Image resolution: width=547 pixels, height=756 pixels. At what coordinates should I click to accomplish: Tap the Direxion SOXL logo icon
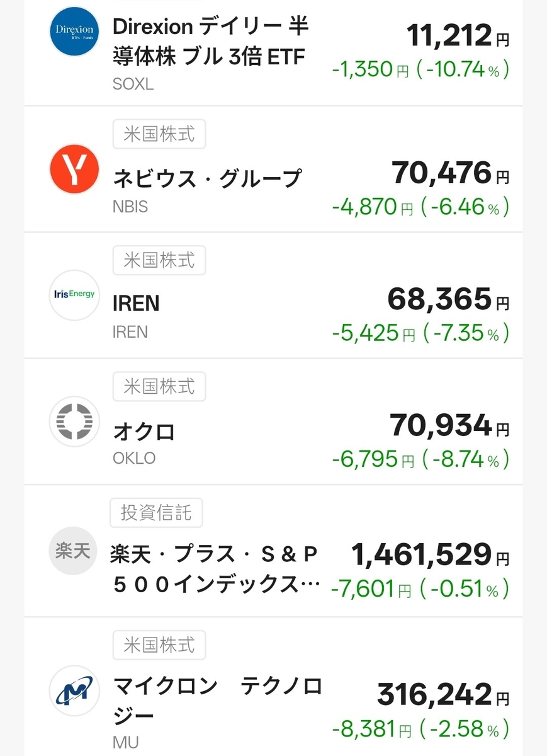[x=74, y=31]
